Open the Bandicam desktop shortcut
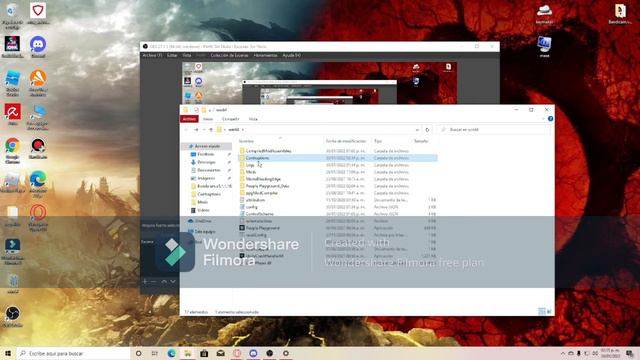This screenshot has height=360, width=640. pyautogui.click(x=38, y=149)
